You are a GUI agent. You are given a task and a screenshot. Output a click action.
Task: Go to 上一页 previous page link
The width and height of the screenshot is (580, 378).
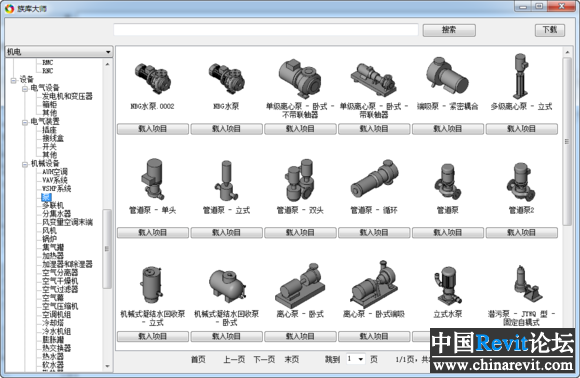pos(234,359)
